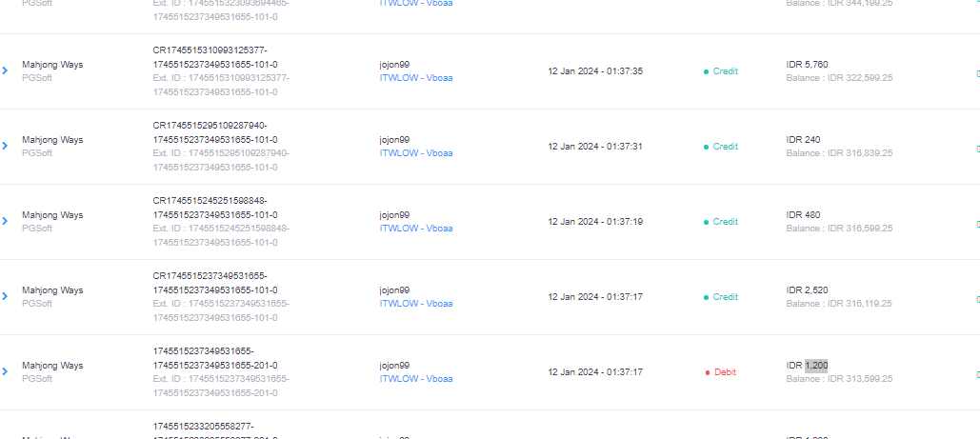Viewport: 980px width, 439px height.
Task: Open ITWLOW - Vboaa link at 01:37:35
Action: [416, 78]
